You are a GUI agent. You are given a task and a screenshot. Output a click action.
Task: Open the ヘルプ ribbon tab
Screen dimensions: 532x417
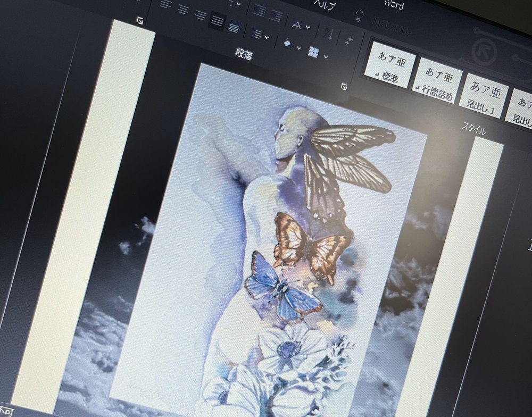(326, 5)
